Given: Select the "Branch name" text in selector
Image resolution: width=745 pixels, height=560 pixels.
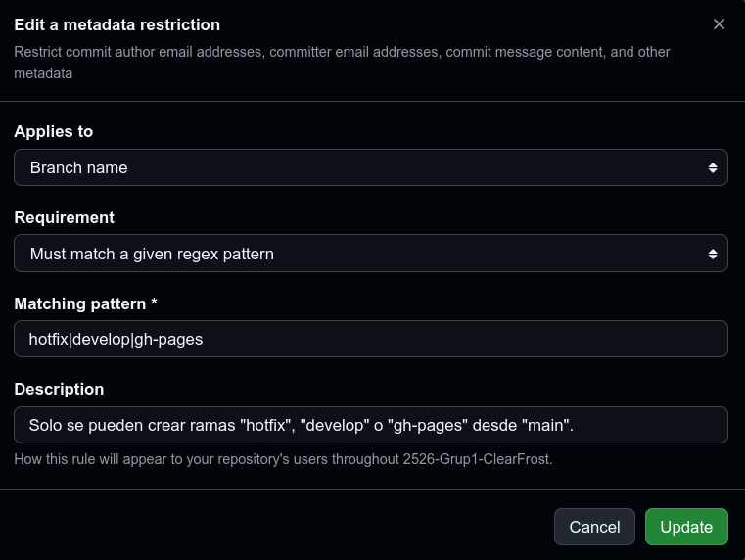Looking at the screenshot, I should pos(78,167).
